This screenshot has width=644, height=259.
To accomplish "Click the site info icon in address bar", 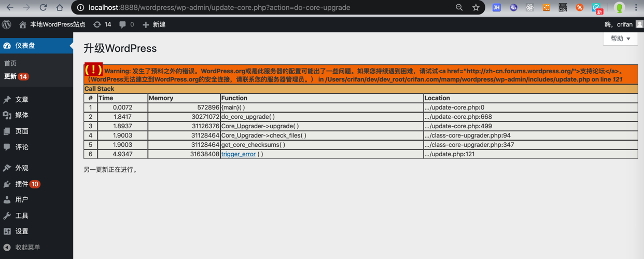I will tap(80, 8).
